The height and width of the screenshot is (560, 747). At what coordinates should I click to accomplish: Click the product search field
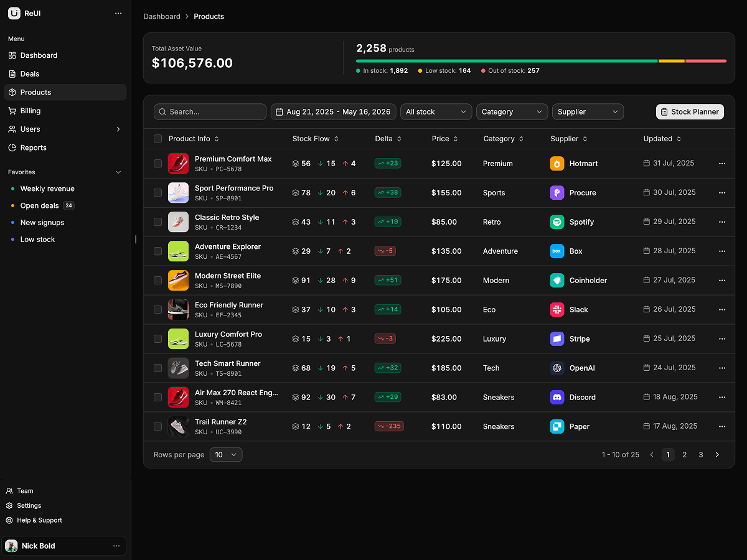tap(210, 112)
